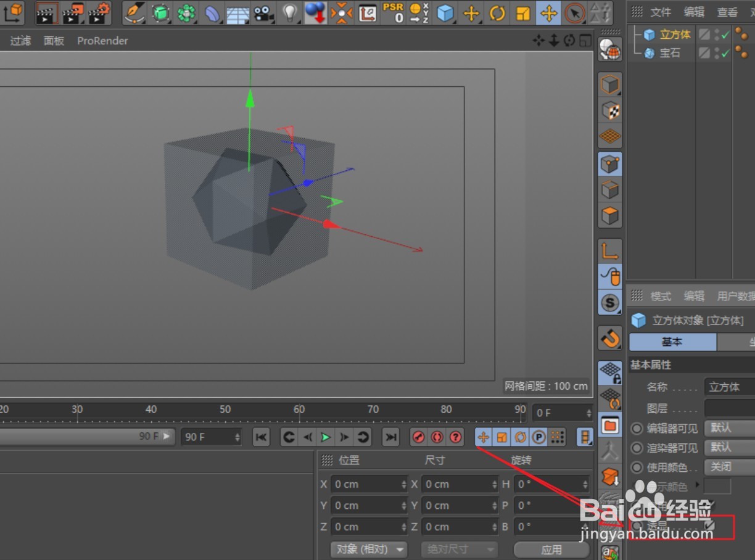Toggle the 宝石 green check enable
This screenshot has height=560, width=755.
click(725, 53)
